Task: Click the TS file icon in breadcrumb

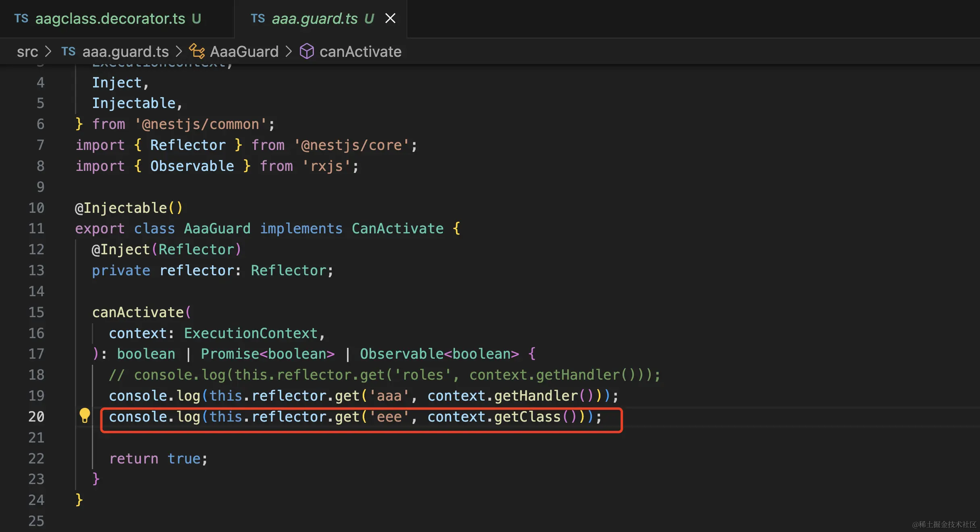Action: [x=69, y=52]
